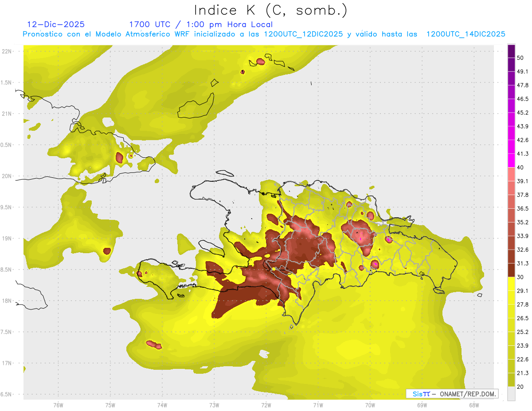Screen dimensions: 532x411
Task: Select the dark brown swatch between 30 and 31.3
Action: (511, 270)
